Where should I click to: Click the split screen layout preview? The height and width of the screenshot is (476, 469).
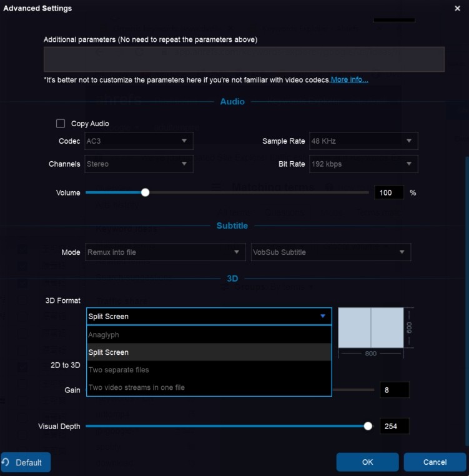point(371,327)
